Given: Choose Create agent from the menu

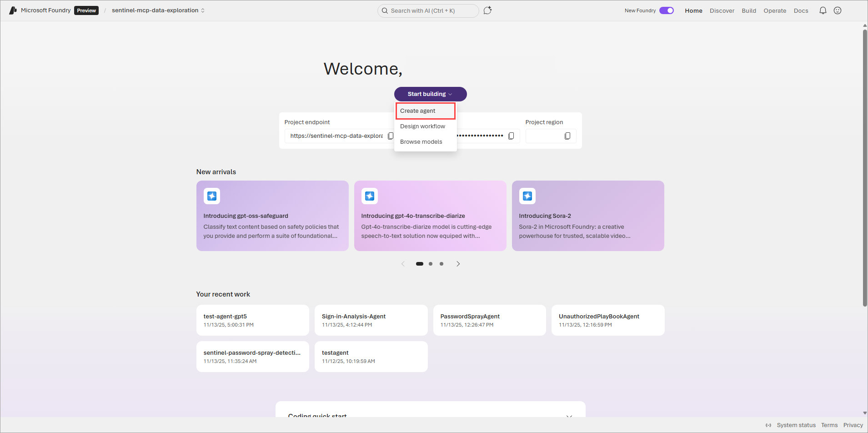Looking at the screenshot, I should click(425, 111).
